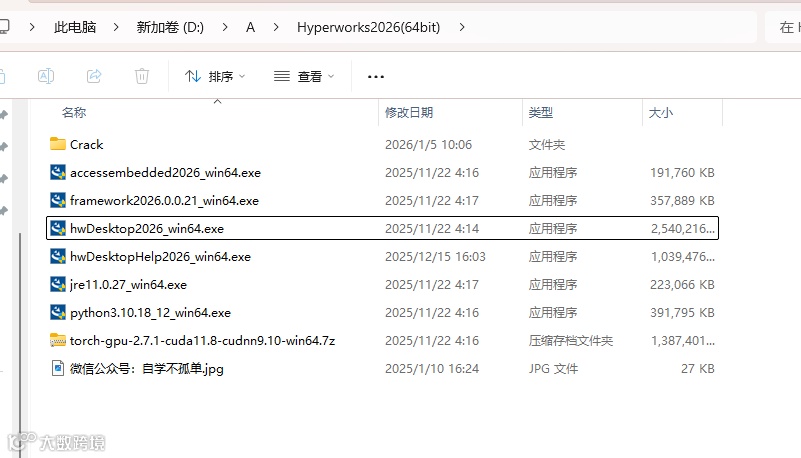Click the python3.10.18_12_win64.exe file icon
Image resolution: width=801 pixels, height=458 pixels.
click(x=58, y=312)
